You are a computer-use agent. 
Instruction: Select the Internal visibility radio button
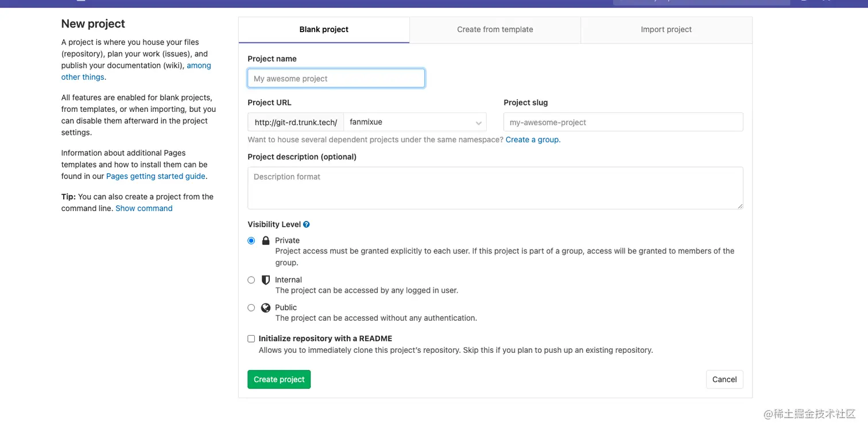point(251,280)
